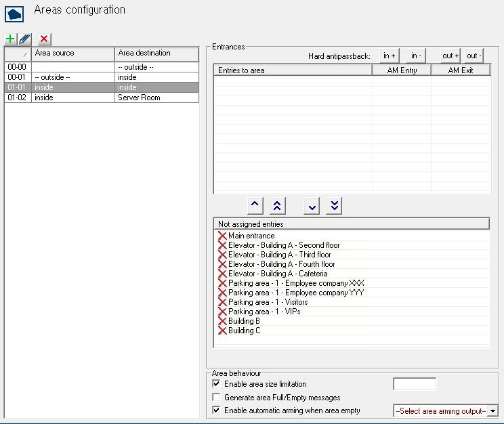This screenshot has width=504, height=424.
Task: Select 'Elevator - Building A - Second floor' text
Action: [x=284, y=245]
